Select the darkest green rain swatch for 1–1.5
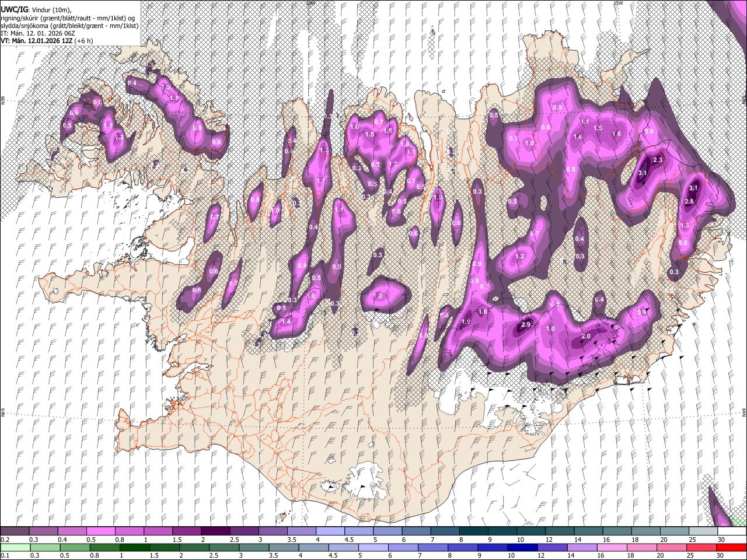The width and height of the screenshot is (747, 560). [134, 547]
